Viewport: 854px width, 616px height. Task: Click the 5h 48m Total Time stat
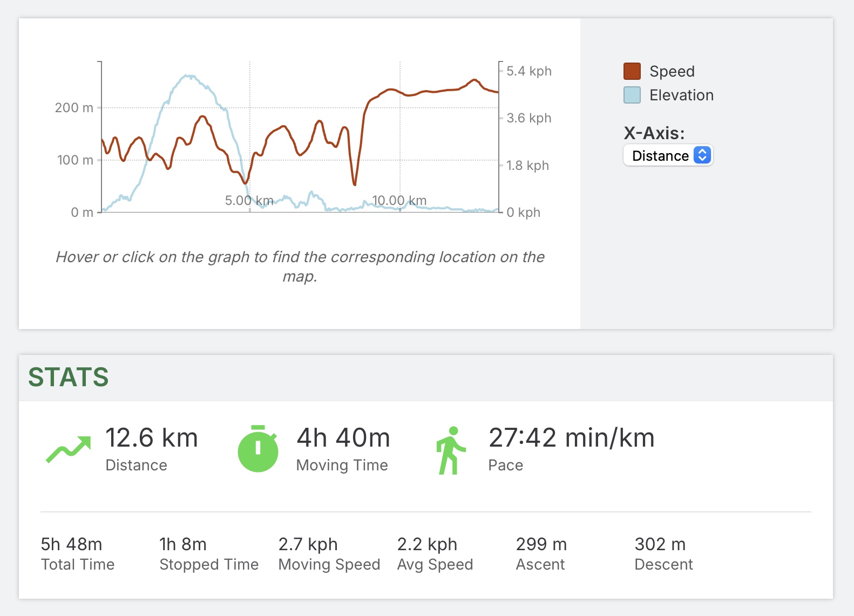(71, 544)
